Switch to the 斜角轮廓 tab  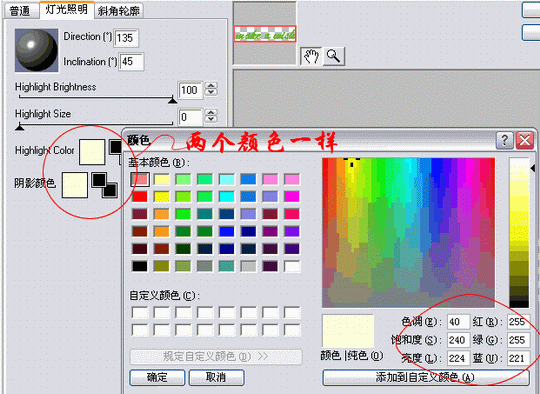pyautogui.click(x=118, y=11)
